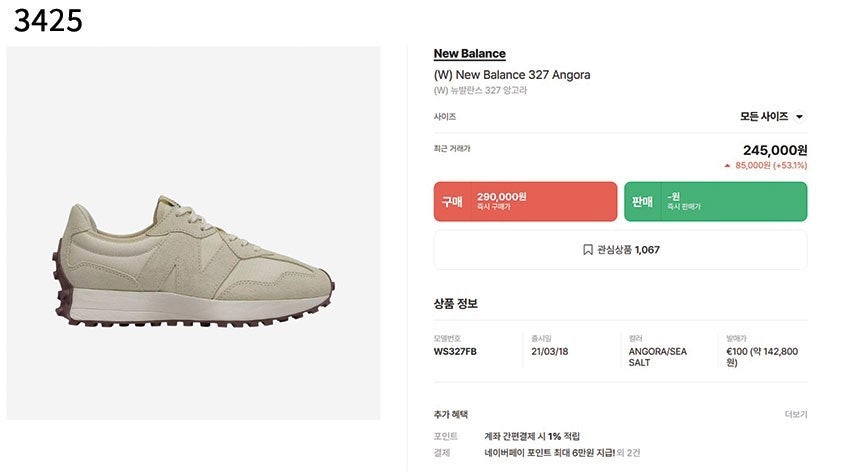Open the 모든 사이즈 size selector

pos(771,117)
